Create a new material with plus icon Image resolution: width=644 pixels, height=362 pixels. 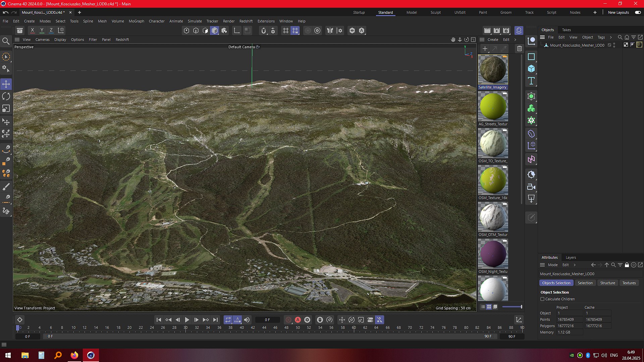click(485, 49)
